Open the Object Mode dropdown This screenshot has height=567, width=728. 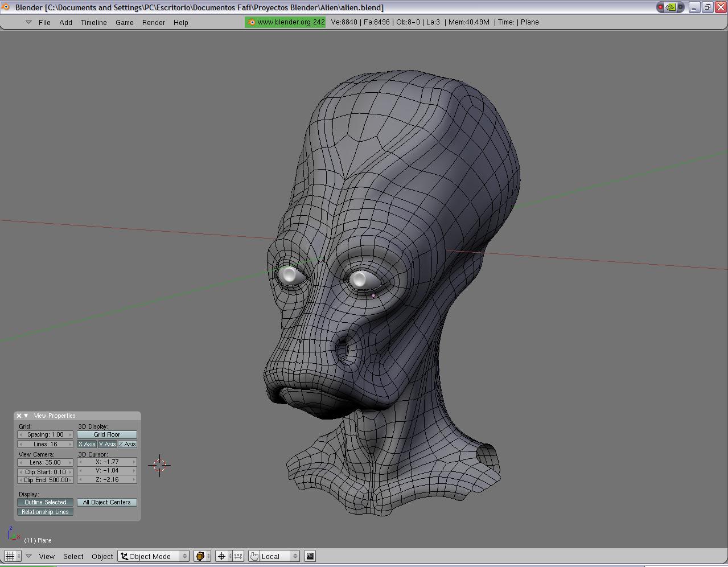[154, 556]
